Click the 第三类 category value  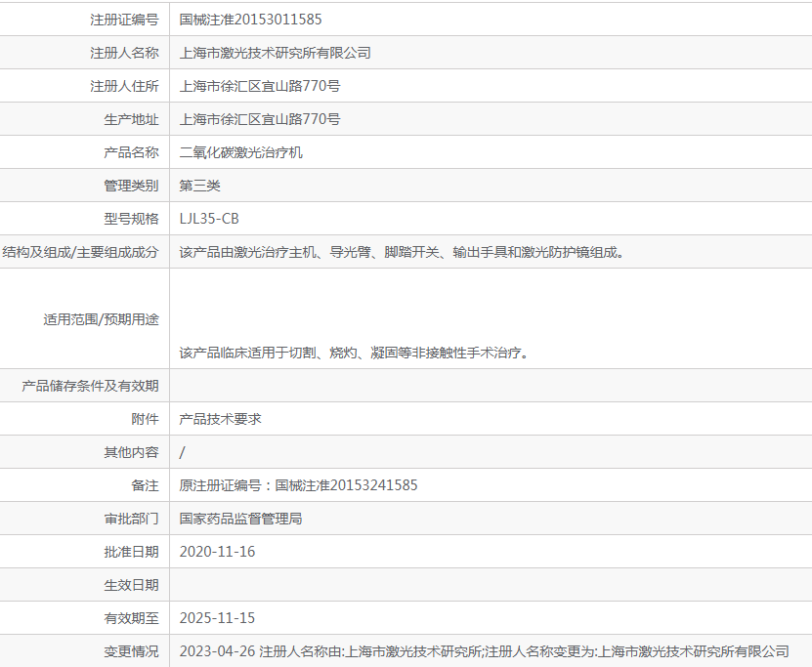(200, 186)
